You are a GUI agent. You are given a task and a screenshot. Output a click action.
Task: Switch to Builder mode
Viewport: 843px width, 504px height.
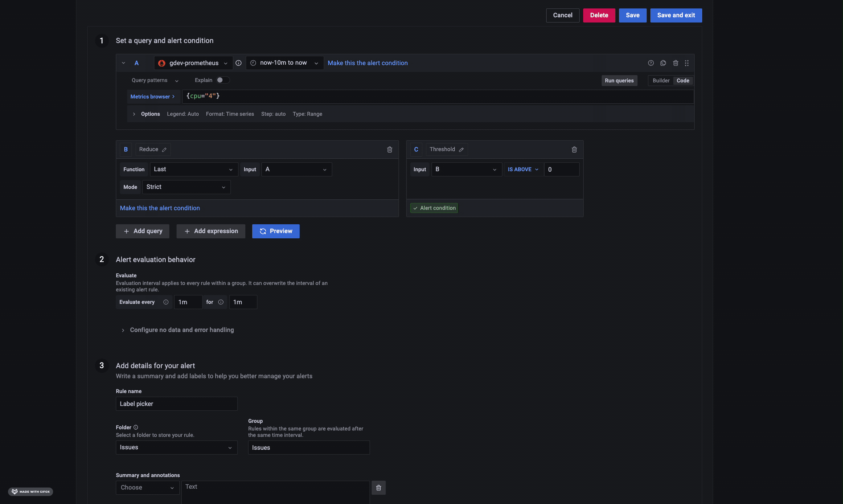[660, 80]
